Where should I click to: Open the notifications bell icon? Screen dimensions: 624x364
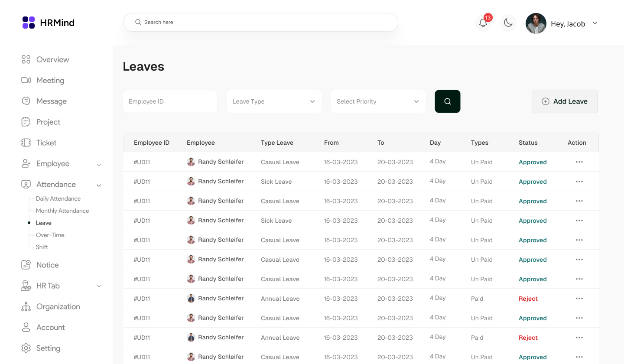point(483,23)
